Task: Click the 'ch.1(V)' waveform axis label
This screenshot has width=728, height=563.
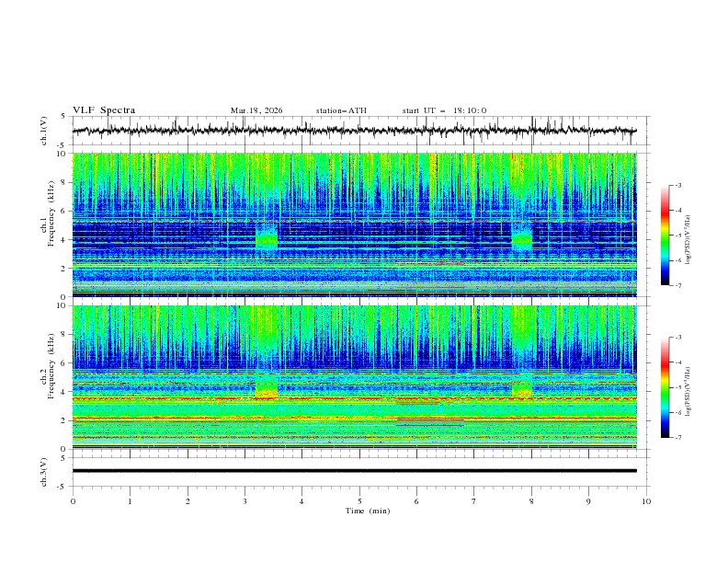Action: click(44, 131)
